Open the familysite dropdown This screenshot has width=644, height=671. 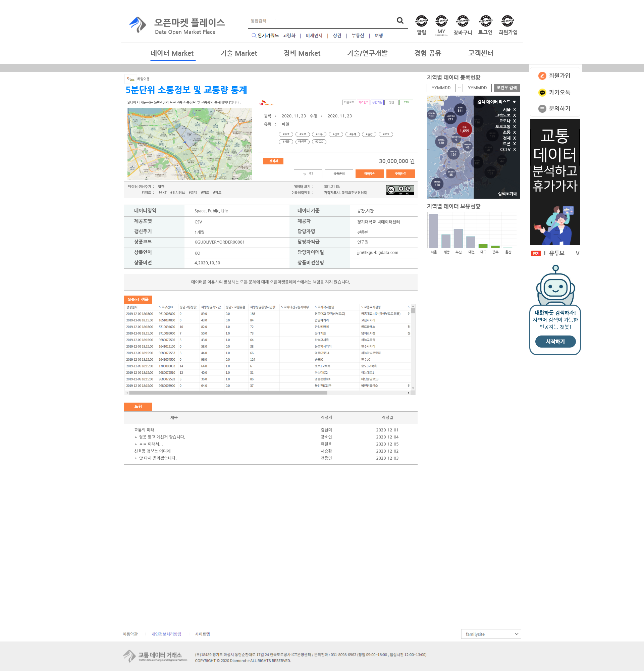pos(491,634)
